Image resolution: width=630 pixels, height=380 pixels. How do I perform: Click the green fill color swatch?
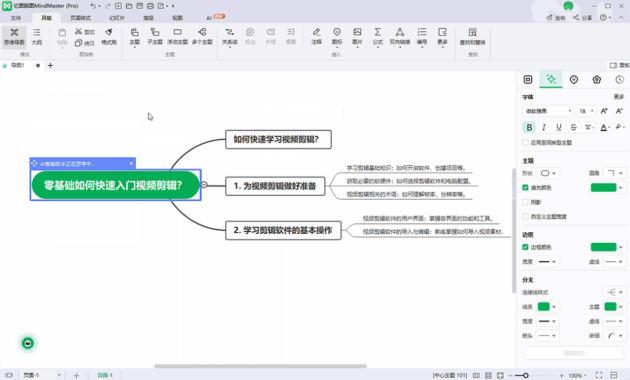click(603, 188)
